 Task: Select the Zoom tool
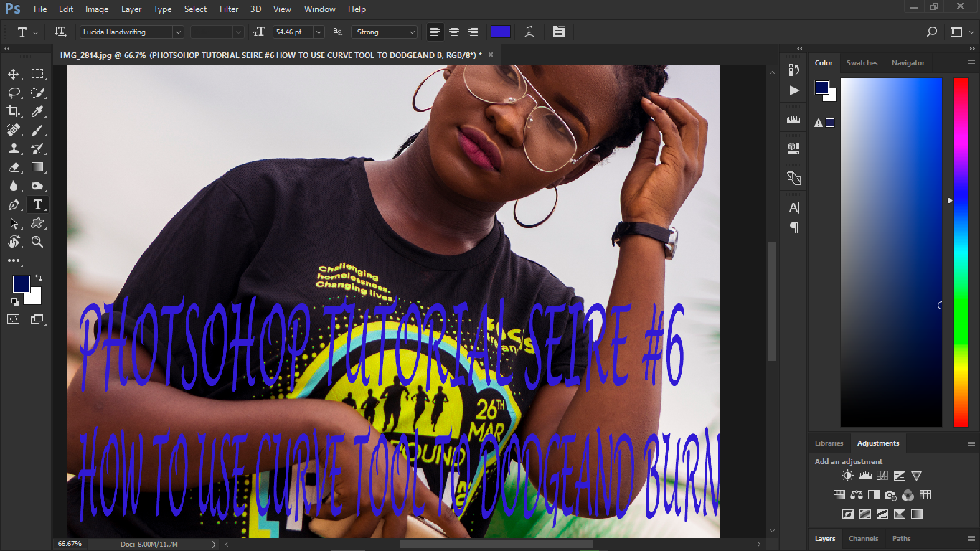click(37, 242)
